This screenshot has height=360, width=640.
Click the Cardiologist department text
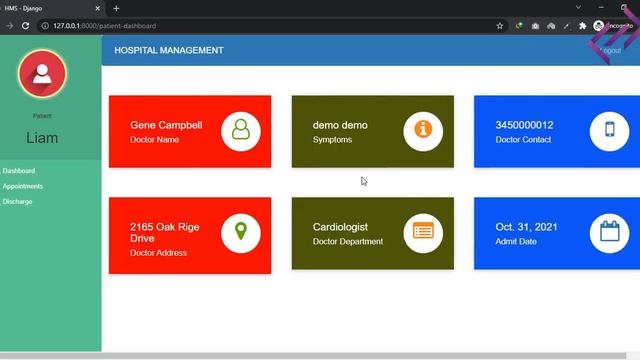(x=340, y=227)
